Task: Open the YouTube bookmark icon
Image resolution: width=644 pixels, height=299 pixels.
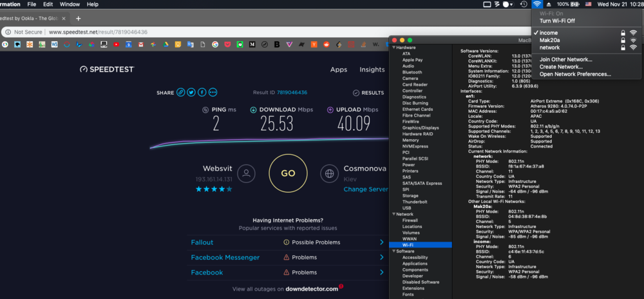Action: [117, 44]
